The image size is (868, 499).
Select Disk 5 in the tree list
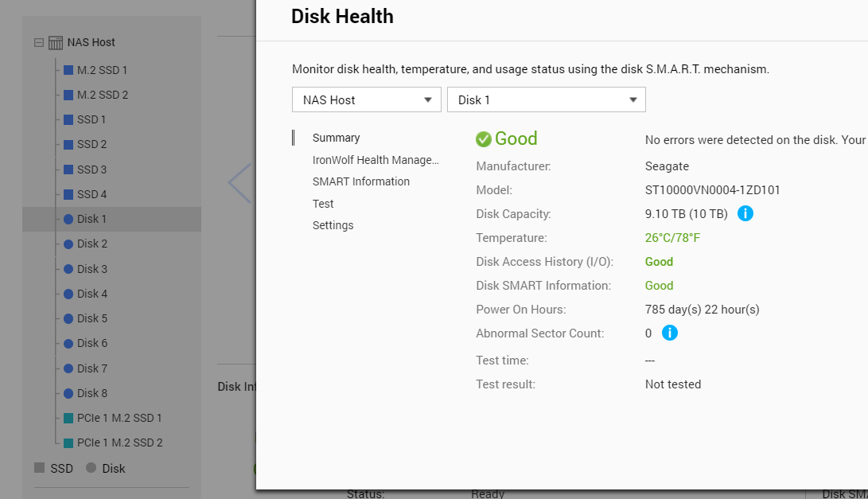pos(92,318)
